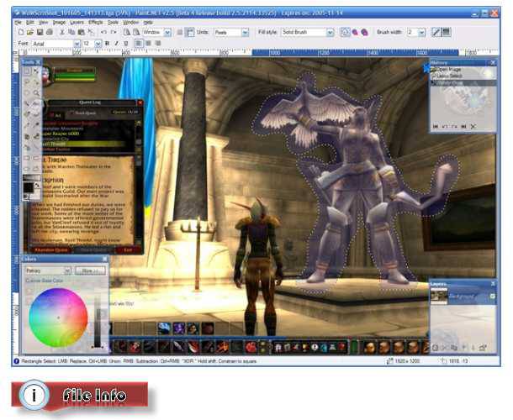Viewport: 513px width, 420px height.
Task: Click the Print toolbar icon
Action: tap(50, 32)
